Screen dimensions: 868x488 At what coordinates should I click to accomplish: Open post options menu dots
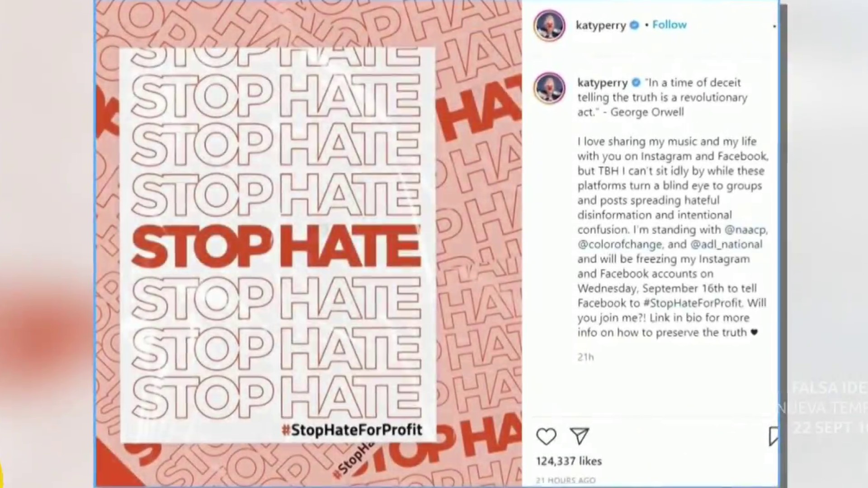pos(774,26)
